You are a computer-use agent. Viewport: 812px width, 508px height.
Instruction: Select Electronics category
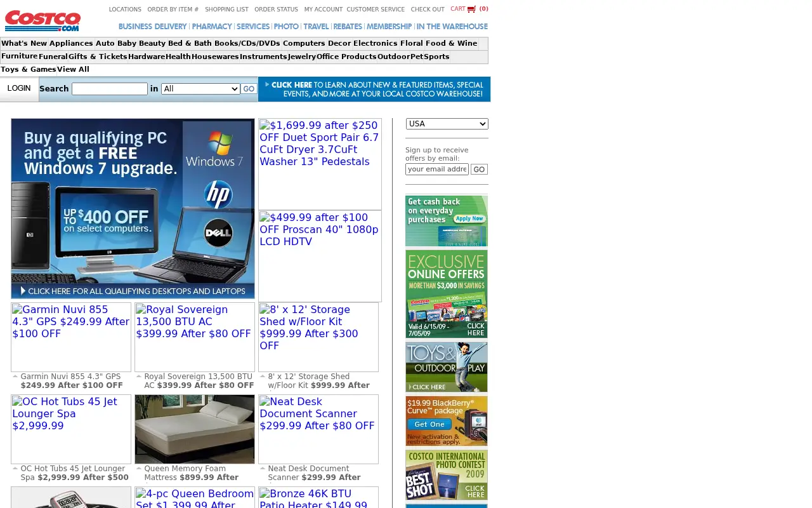376,44
